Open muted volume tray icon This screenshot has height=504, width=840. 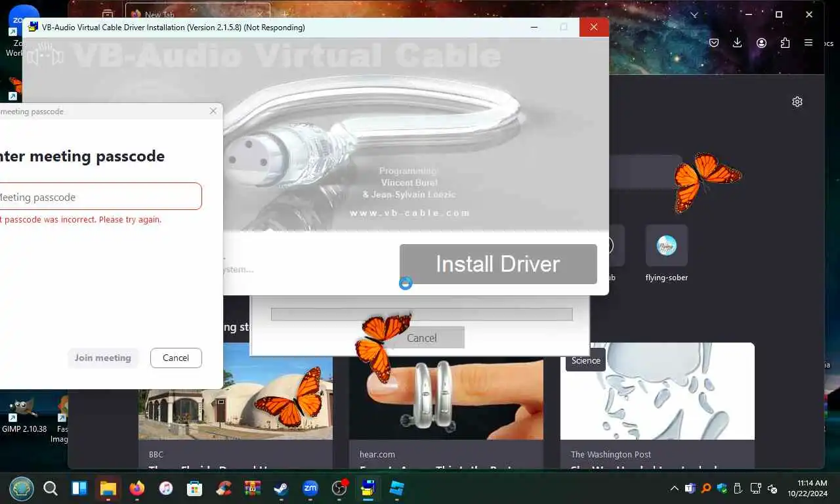pyautogui.click(x=773, y=488)
